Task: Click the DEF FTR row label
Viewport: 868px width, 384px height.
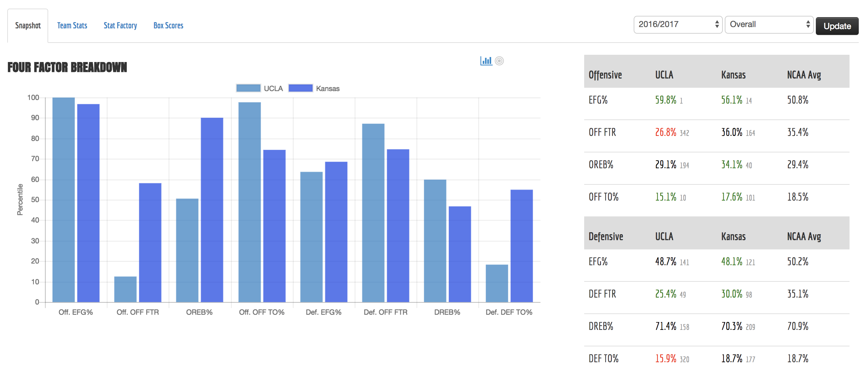Action: 602,294
